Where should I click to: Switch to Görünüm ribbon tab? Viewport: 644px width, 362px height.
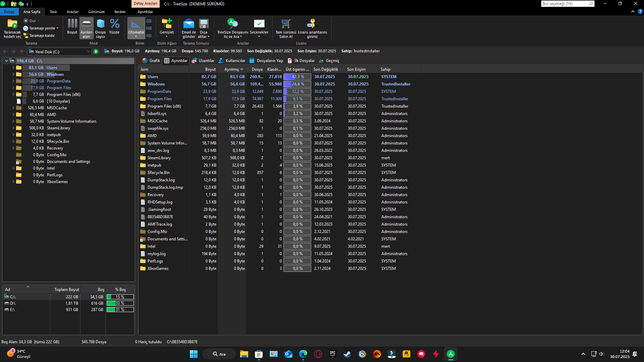click(96, 12)
